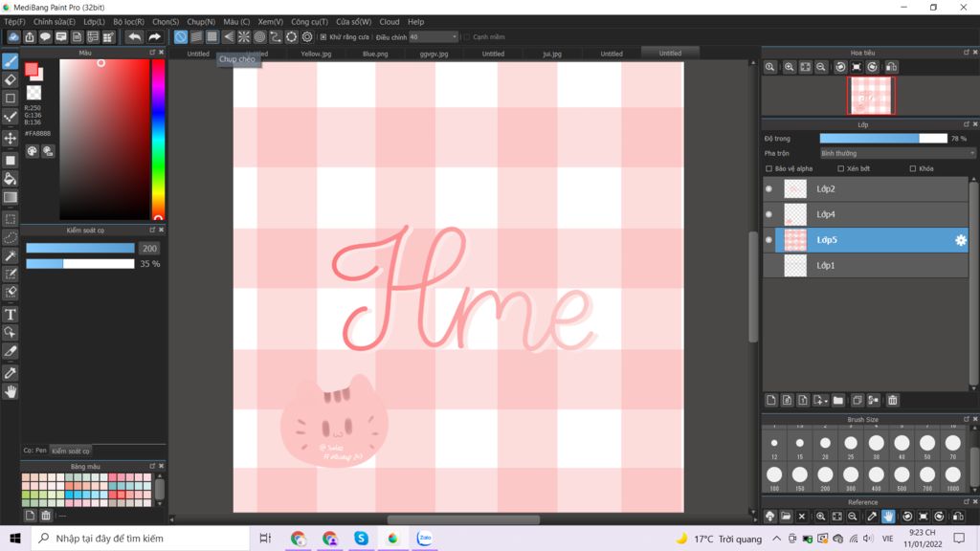Select the Eyedropper tool
This screenshot has height=551, width=980.
click(x=11, y=373)
